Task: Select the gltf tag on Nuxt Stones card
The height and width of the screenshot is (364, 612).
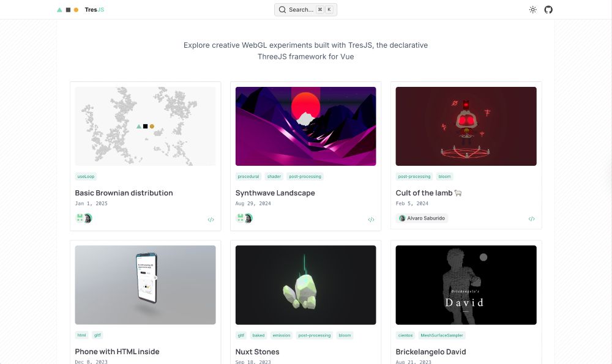Action: point(241,335)
